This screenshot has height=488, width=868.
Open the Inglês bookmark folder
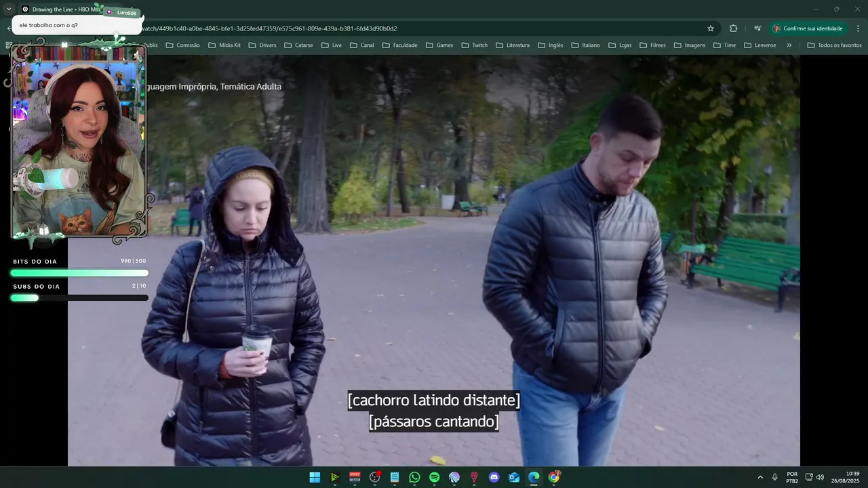tap(550, 45)
